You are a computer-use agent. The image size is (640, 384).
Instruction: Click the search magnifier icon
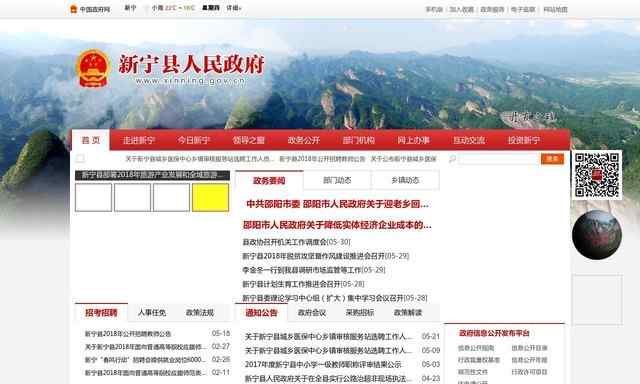(452, 159)
